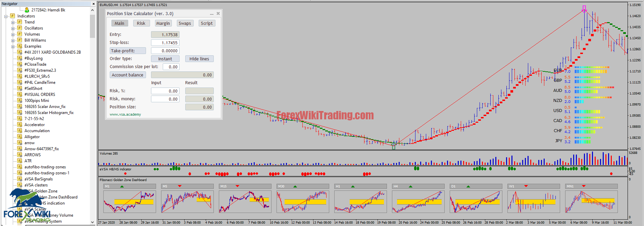
Task: Click the Entry price field
Action: pyautogui.click(x=165, y=35)
